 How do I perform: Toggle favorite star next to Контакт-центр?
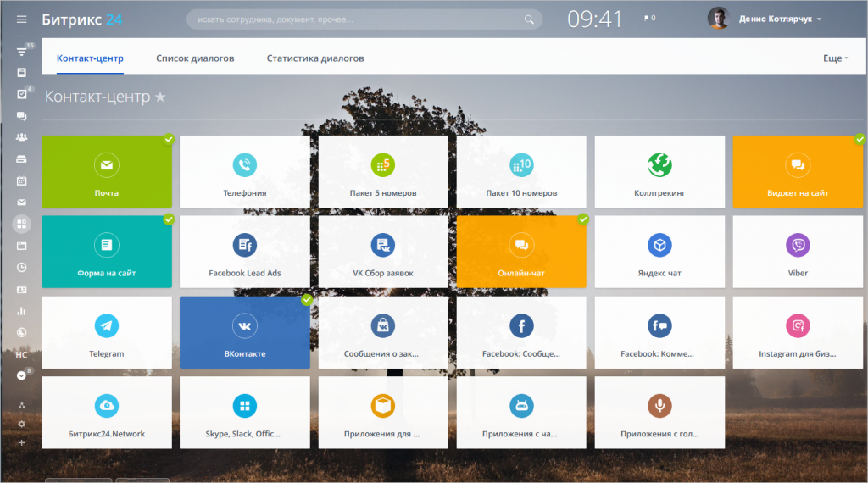160,97
